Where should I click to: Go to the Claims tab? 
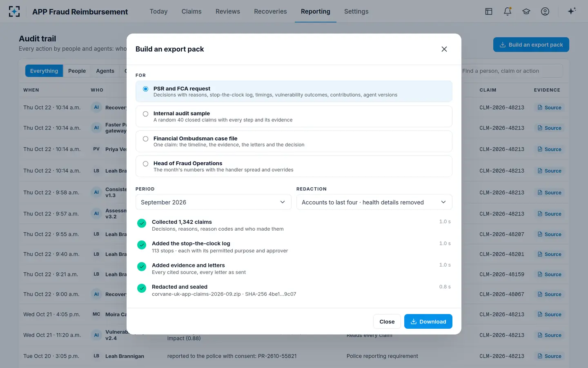(x=192, y=11)
